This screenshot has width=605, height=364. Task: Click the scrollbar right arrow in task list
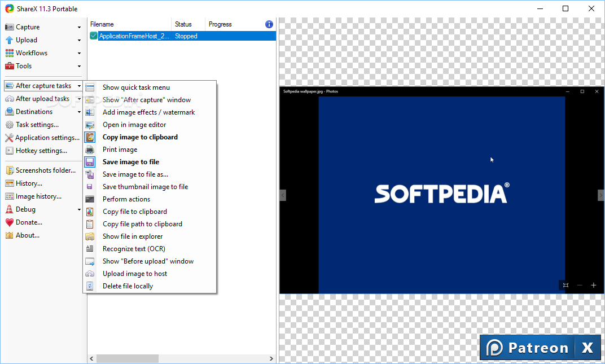click(x=271, y=358)
